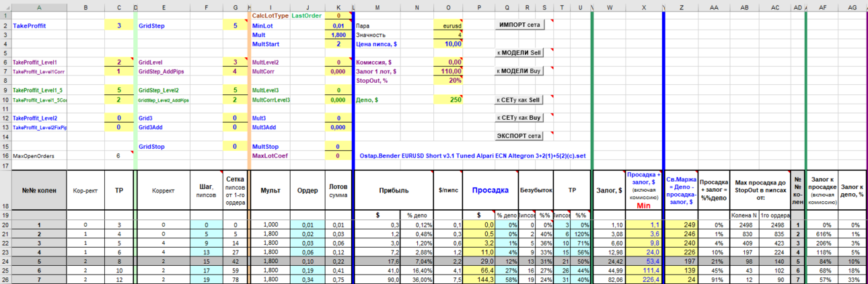Click the к СЕТу как Sell button
This screenshot has width=868, height=284.
pos(519,100)
